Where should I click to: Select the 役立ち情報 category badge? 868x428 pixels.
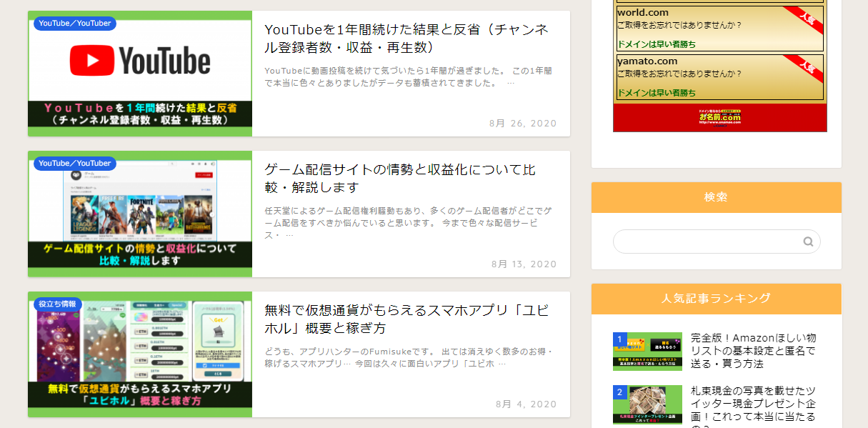tap(57, 304)
